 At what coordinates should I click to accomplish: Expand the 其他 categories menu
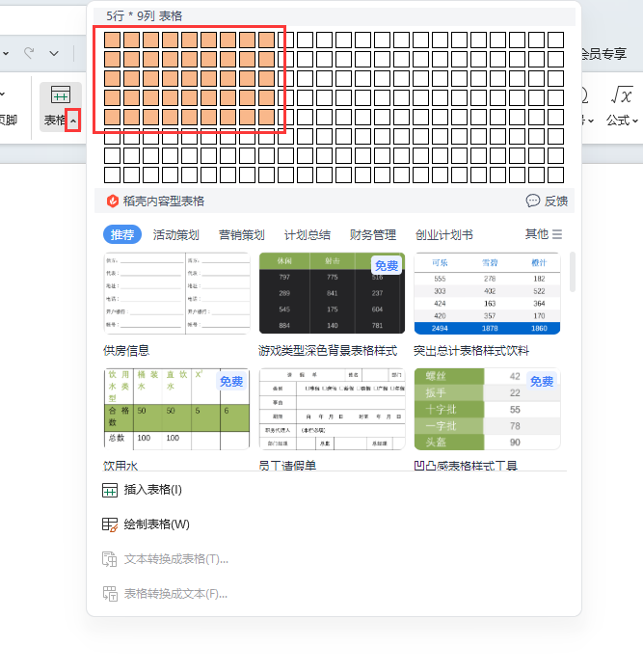[544, 234]
